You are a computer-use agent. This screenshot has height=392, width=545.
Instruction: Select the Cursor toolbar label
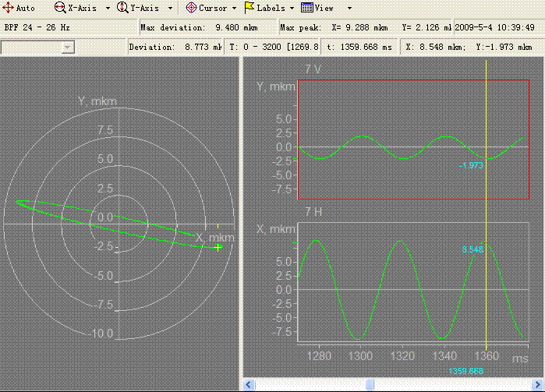click(x=213, y=8)
